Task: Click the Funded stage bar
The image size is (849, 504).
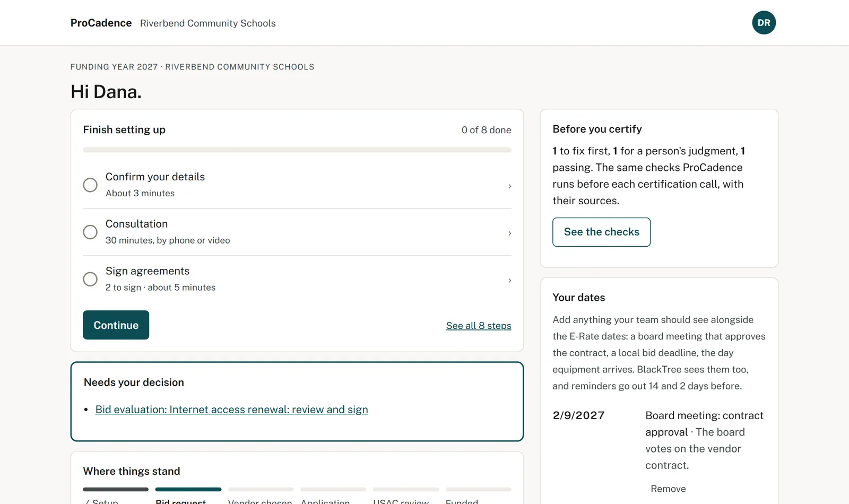Action: click(x=478, y=489)
